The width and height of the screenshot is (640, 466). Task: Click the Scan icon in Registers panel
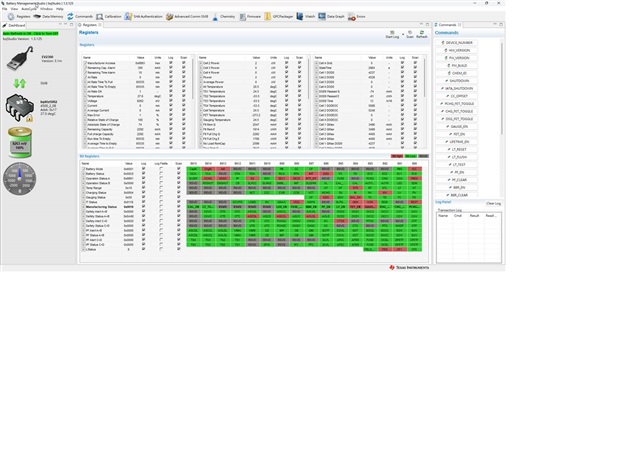click(x=410, y=34)
